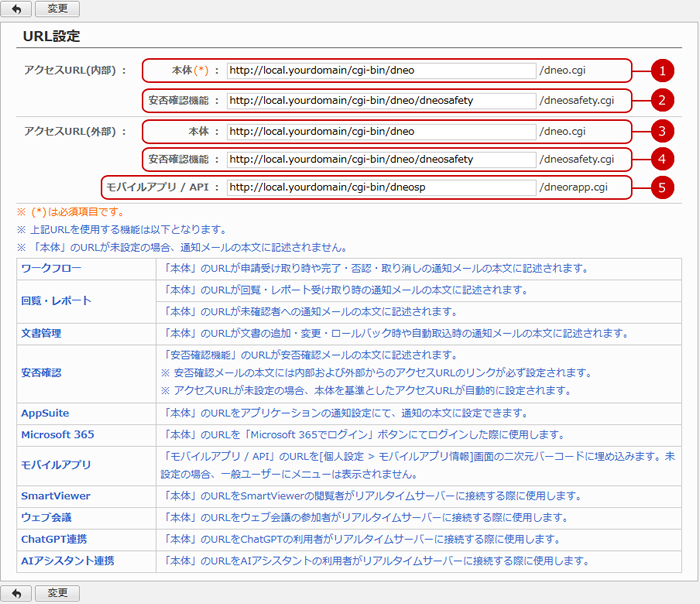The width and height of the screenshot is (700, 604).
Task: Click the red number 5 callout marker
Action: pyautogui.click(x=659, y=187)
